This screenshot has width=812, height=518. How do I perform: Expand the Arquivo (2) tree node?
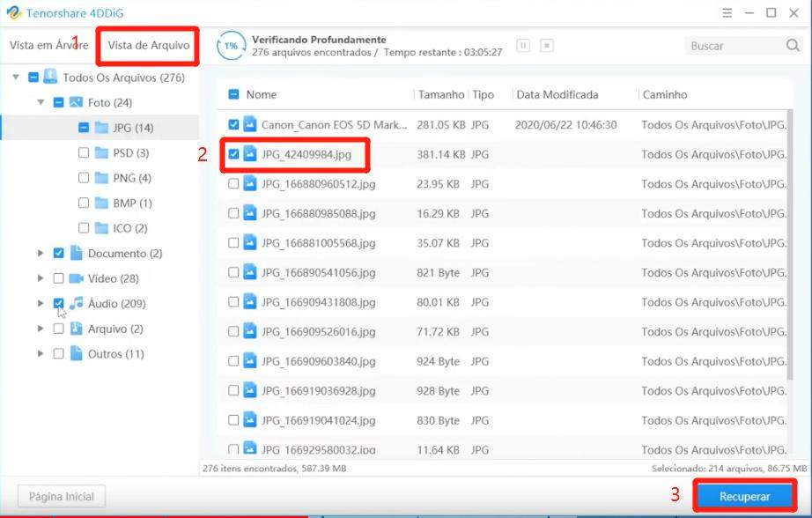(x=41, y=329)
